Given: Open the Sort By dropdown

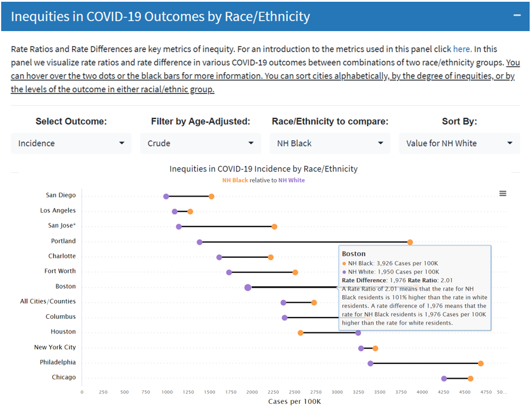Looking at the screenshot, I should point(459,143).
